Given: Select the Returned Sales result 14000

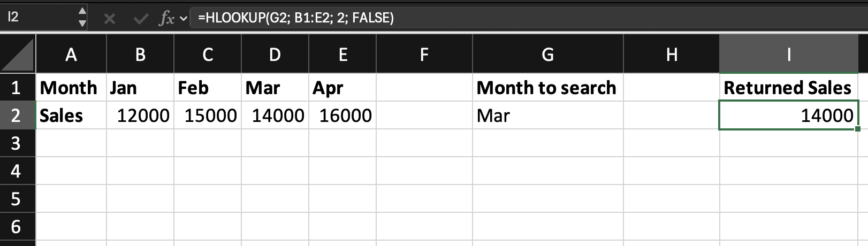Looking at the screenshot, I should (788, 116).
